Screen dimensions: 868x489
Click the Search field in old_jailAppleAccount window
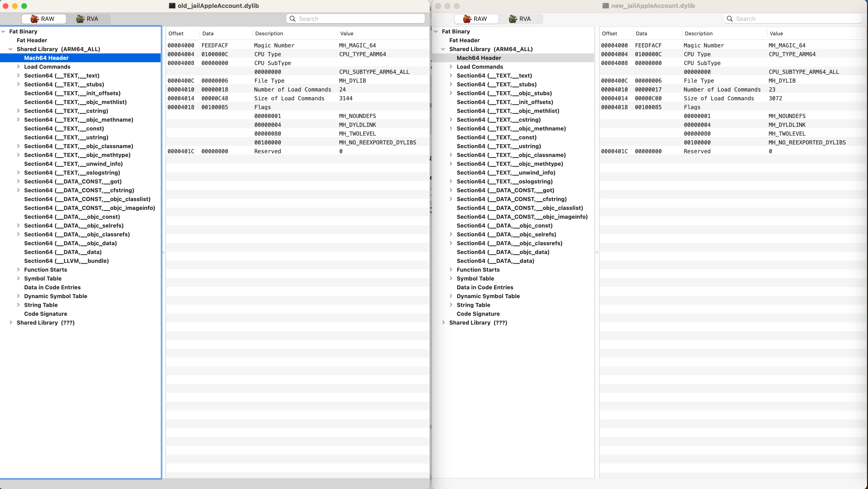(356, 19)
